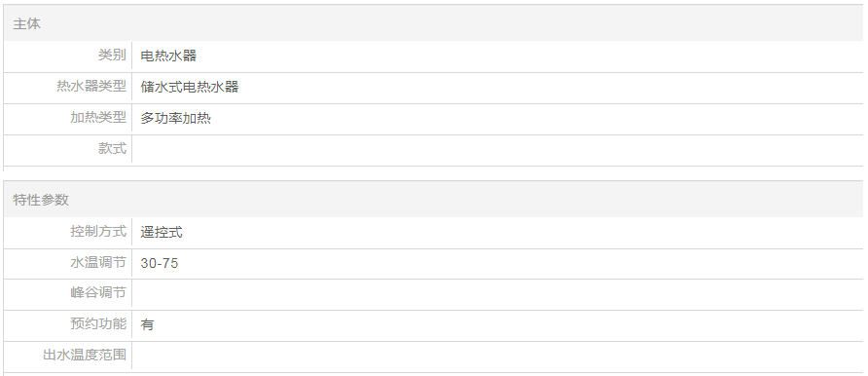868x376 pixels.
Task: Click the 电热水器 value text
Action: point(168,56)
